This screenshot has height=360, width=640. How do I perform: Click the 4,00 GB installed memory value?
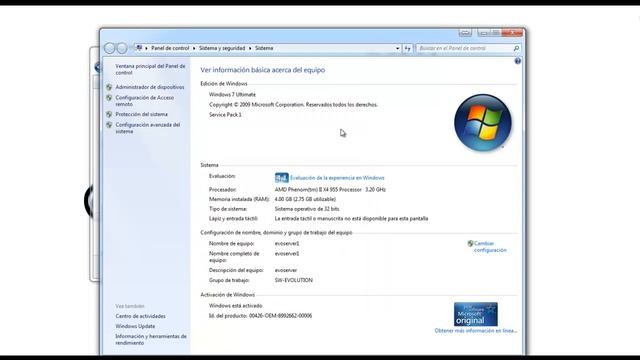click(x=305, y=200)
